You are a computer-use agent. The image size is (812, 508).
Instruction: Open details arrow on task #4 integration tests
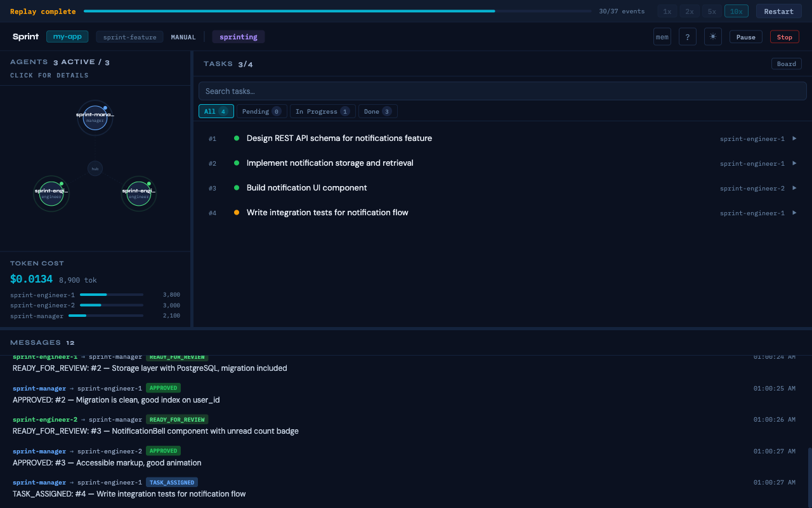pos(794,213)
